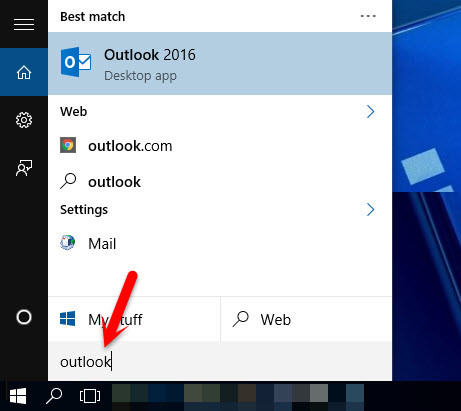The height and width of the screenshot is (411, 461).
Task: Click the search box containing outlook
Action: click(220, 362)
